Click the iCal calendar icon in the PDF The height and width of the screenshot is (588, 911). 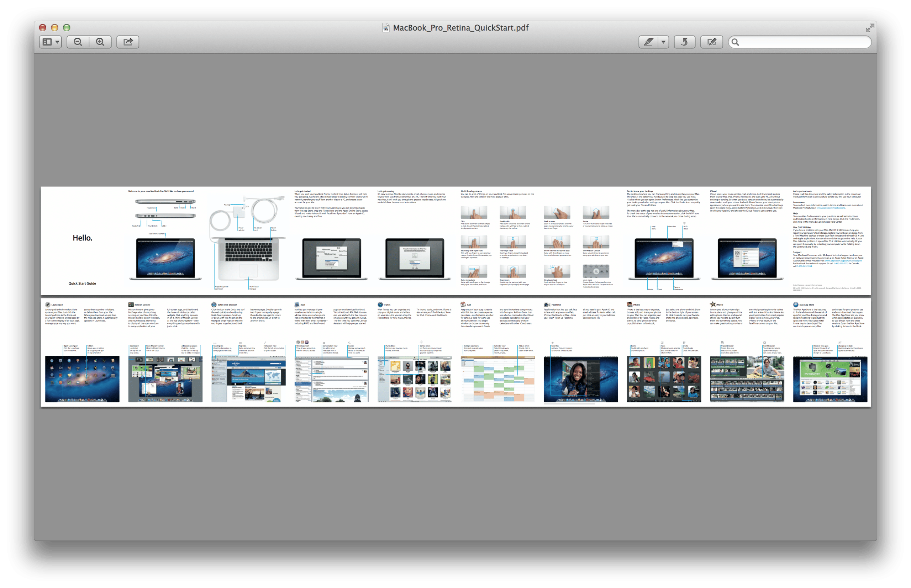463,305
